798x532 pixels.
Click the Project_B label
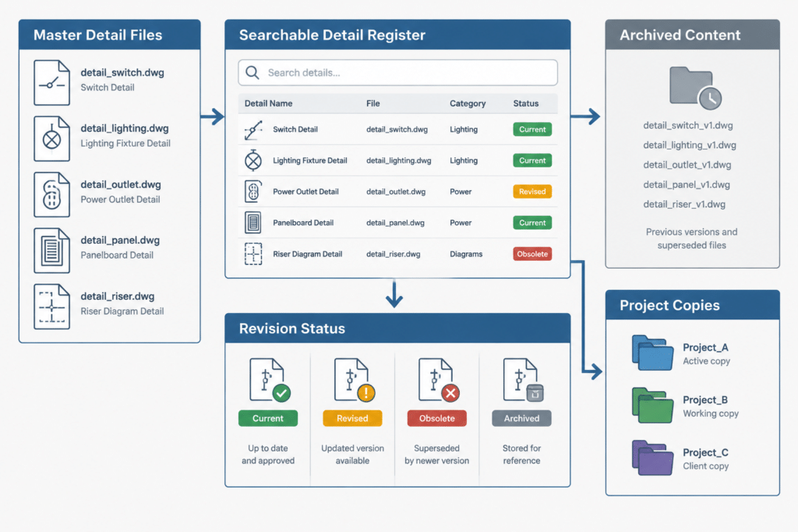pyautogui.click(x=705, y=400)
